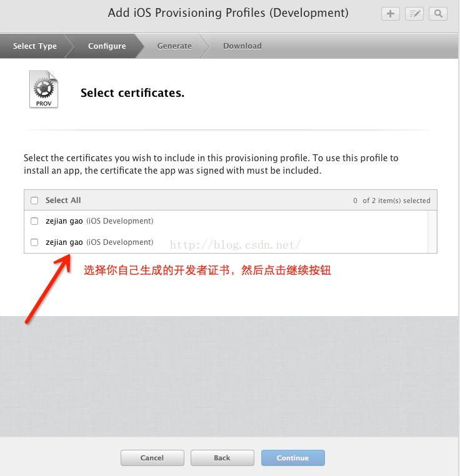
Task: Check the first zejian gao certificate checkbox
Action: (x=34, y=221)
